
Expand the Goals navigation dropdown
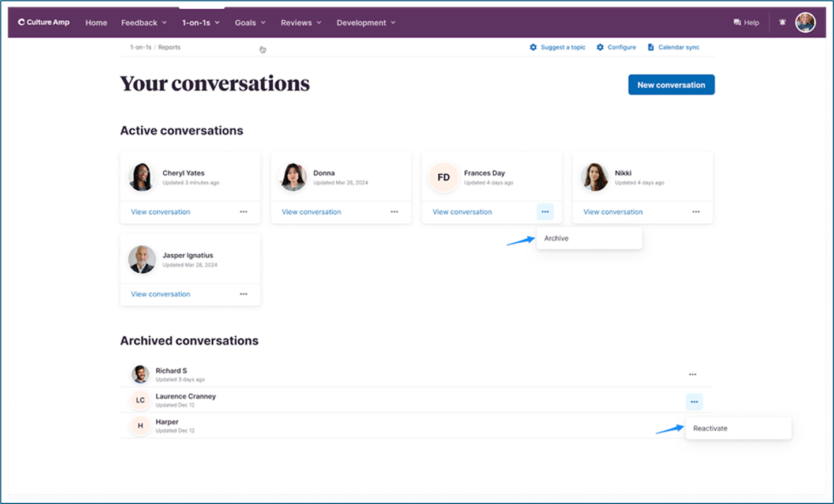(x=250, y=22)
